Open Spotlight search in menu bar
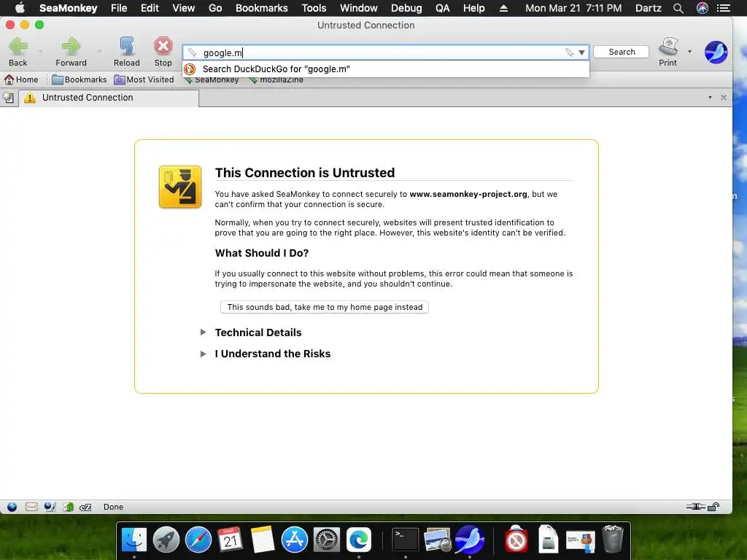Viewport: 747px width, 560px height. click(x=678, y=8)
